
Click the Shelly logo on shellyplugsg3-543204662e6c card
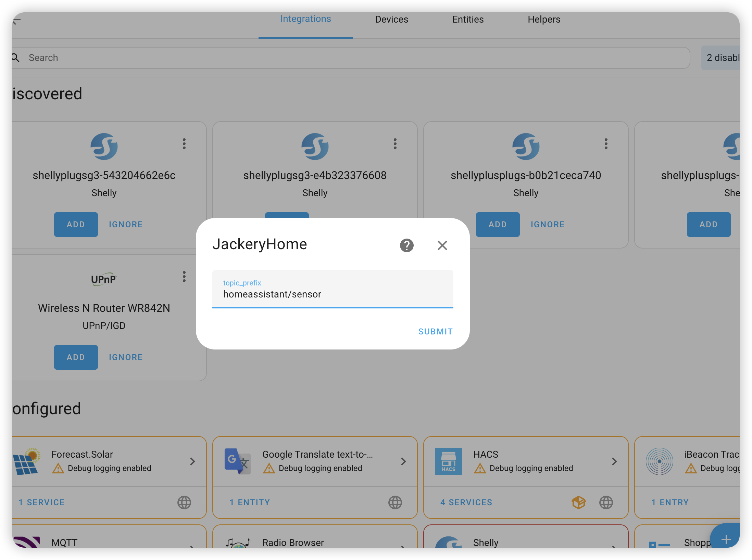104,147
